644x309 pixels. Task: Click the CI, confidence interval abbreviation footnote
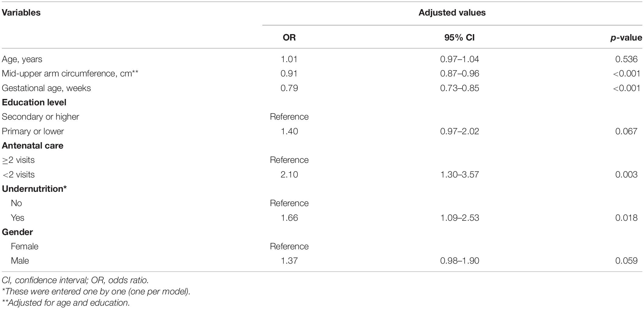click(x=75, y=280)
